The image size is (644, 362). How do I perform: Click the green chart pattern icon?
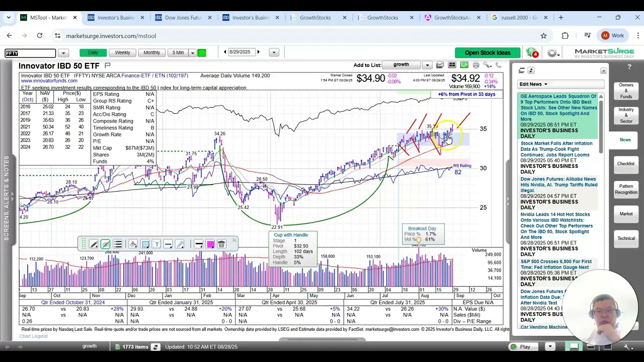coord(464,65)
